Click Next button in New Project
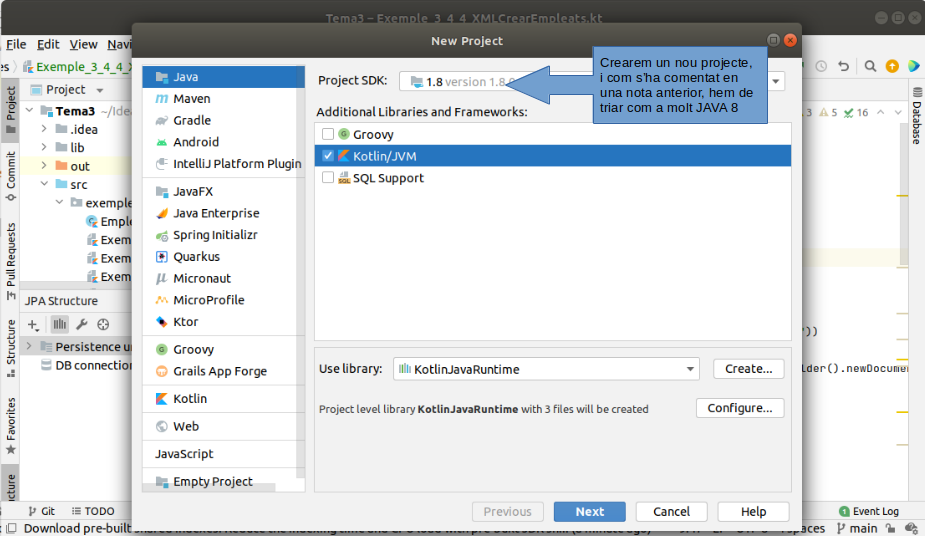929x538 pixels. point(590,513)
